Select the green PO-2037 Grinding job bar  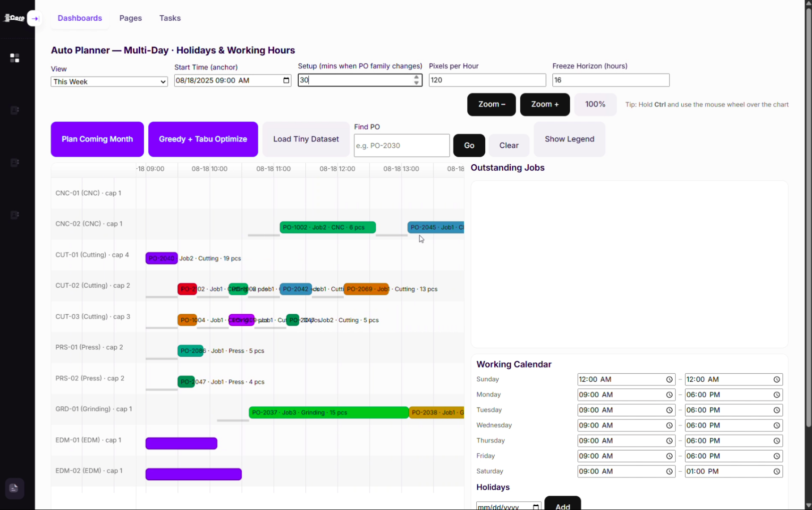tap(328, 412)
